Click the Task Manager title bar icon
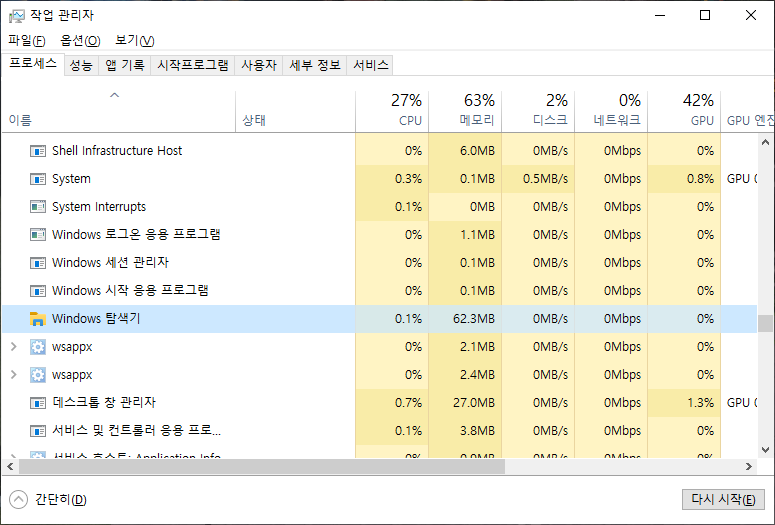The width and height of the screenshot is (775, 525). point(16,16)
